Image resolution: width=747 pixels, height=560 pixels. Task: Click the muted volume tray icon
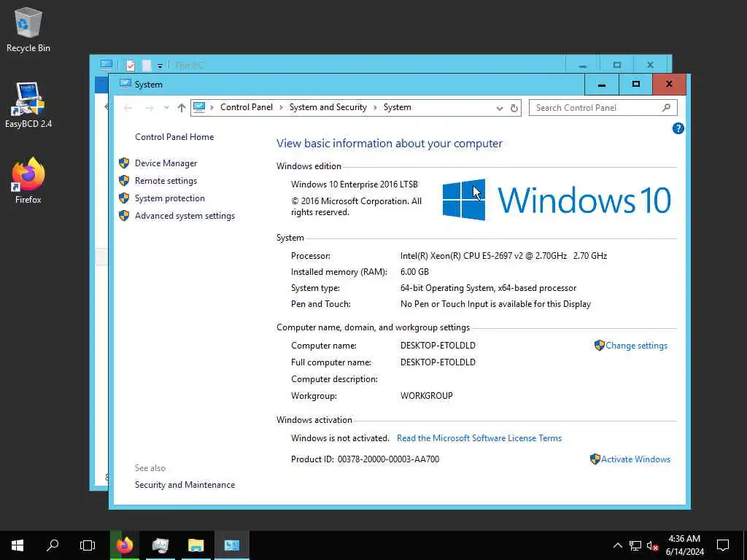653,545
